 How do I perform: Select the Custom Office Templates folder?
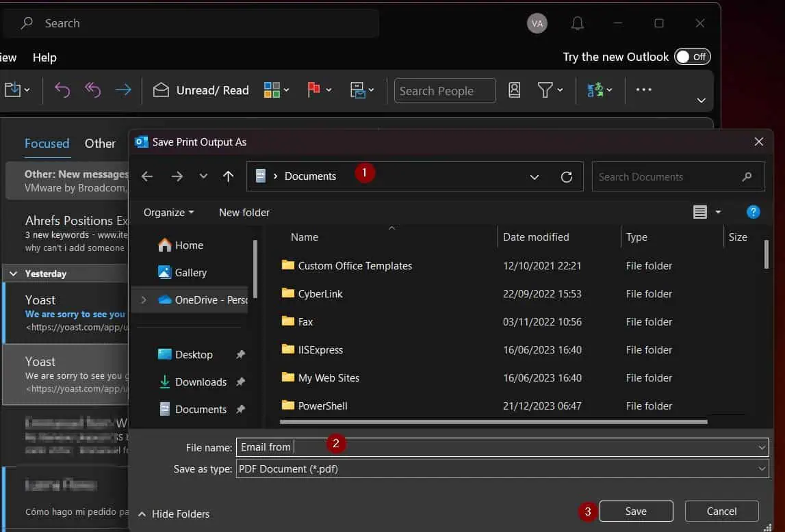coord(347,266)
